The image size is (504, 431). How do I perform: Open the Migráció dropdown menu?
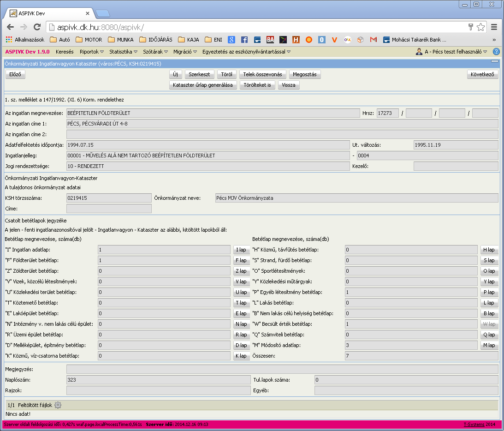point(185,52)
